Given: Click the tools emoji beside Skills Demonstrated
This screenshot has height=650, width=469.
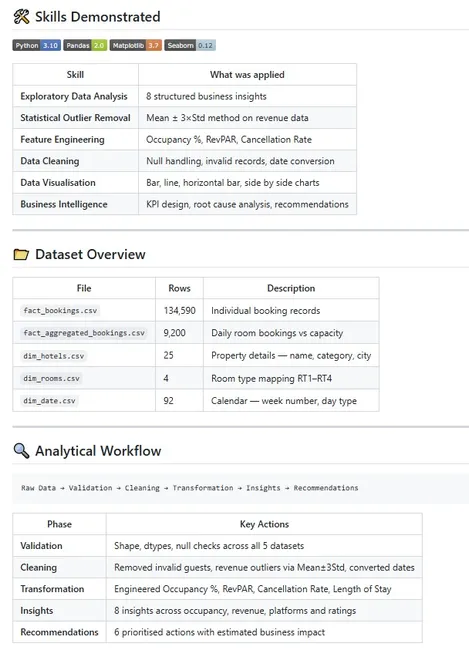Looking at the screenshot, I should click(21, 17).
